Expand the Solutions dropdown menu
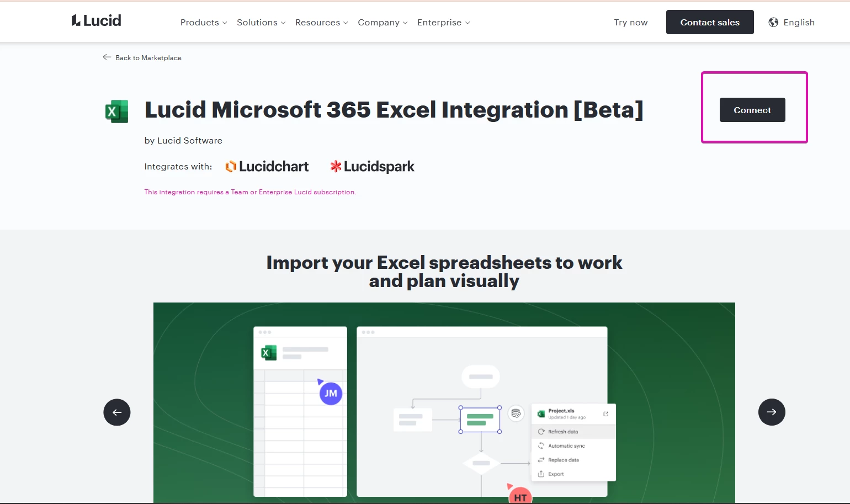This screenshot has height=504, width=850. [261, 23]
